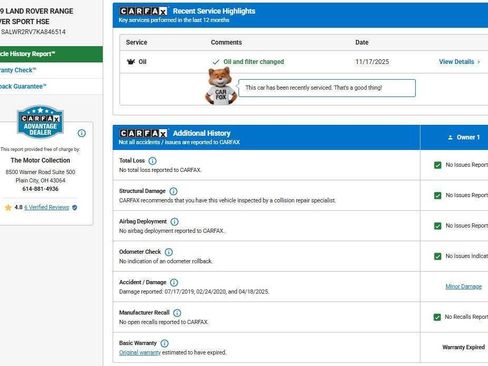Click the gold star rating icon

tap(8, 208)
